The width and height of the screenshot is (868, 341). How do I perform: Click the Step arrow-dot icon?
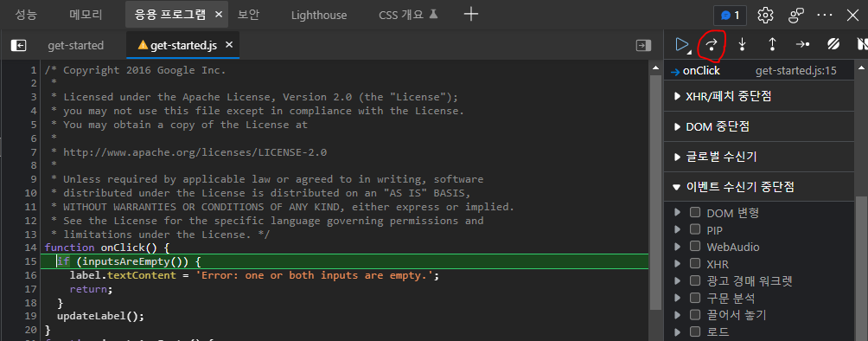click(x=802, y=44)
